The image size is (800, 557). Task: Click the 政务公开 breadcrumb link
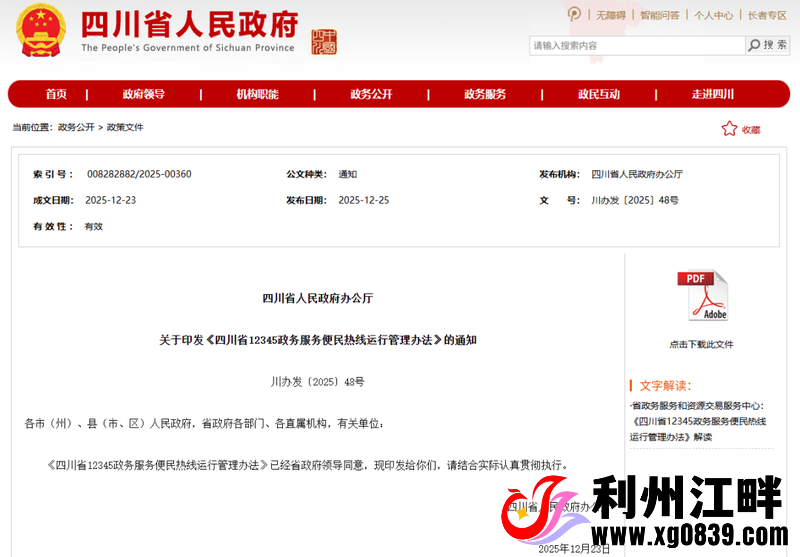[76, 127]
